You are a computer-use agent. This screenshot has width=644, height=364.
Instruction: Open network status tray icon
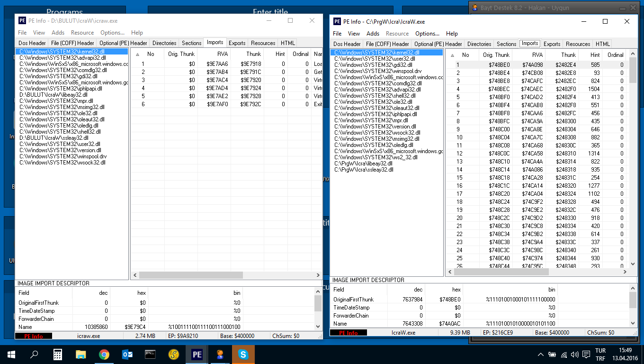point(564,355)
